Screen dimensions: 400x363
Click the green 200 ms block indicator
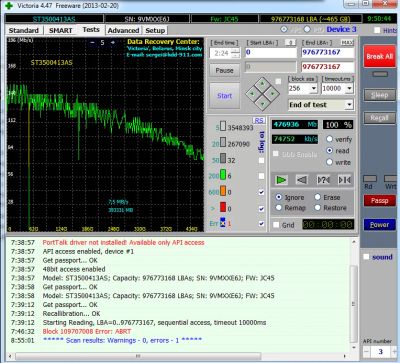point(223,175)
